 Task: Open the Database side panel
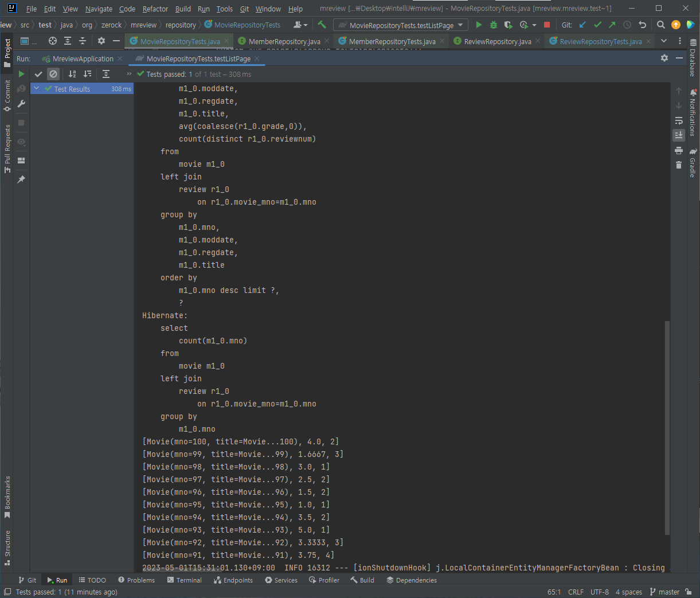pos(693,58)
